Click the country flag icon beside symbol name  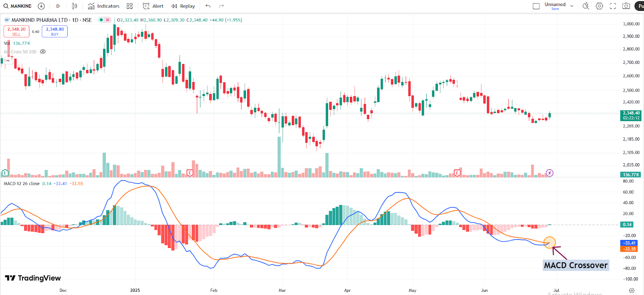pos(7,20)
